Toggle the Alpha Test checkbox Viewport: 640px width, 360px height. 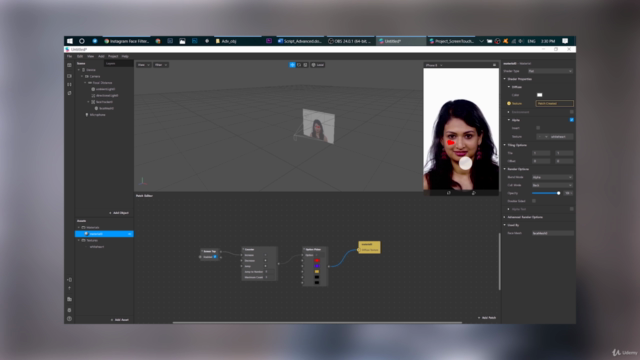coord(571,209)
